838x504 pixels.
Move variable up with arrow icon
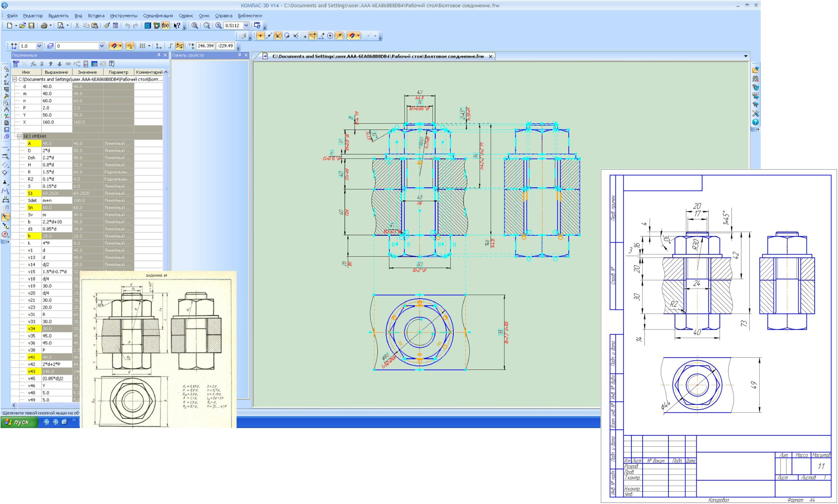coord(51,64)
